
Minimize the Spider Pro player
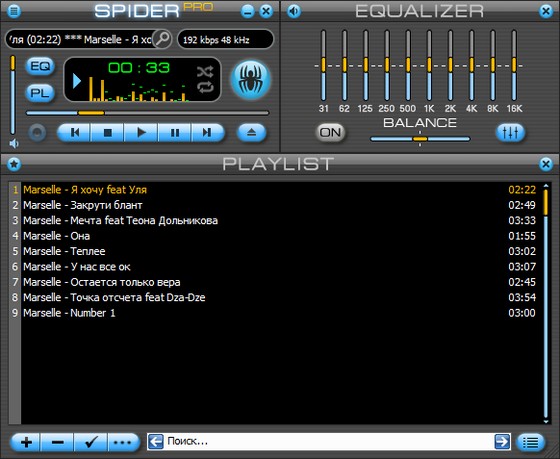248,11
